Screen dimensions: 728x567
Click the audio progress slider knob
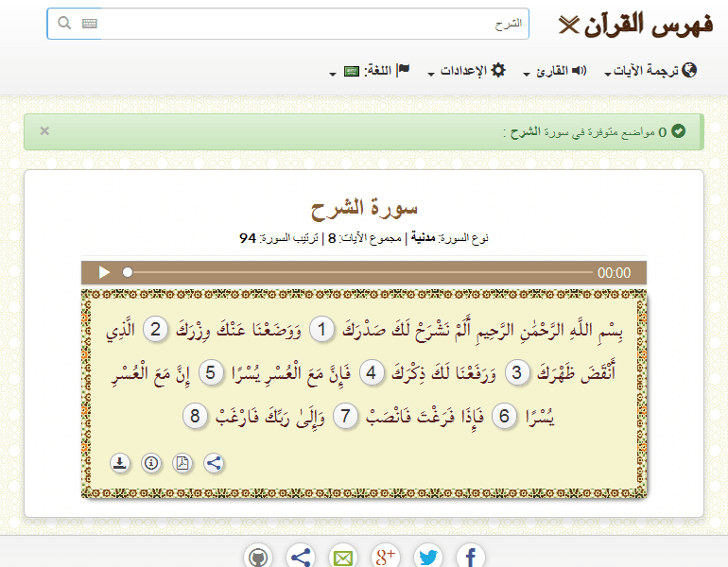click(x=128, y=272)
